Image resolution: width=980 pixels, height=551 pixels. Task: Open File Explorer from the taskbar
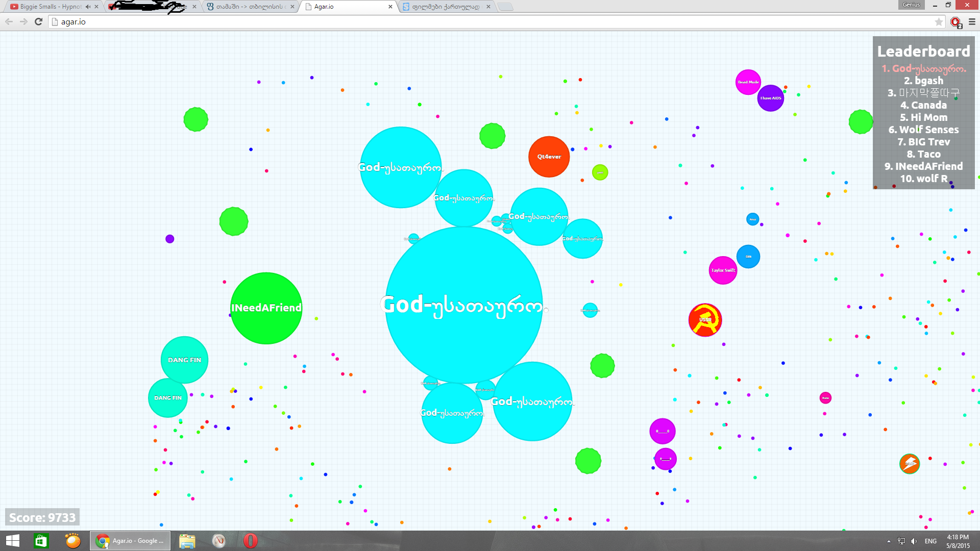pos(187,541)
